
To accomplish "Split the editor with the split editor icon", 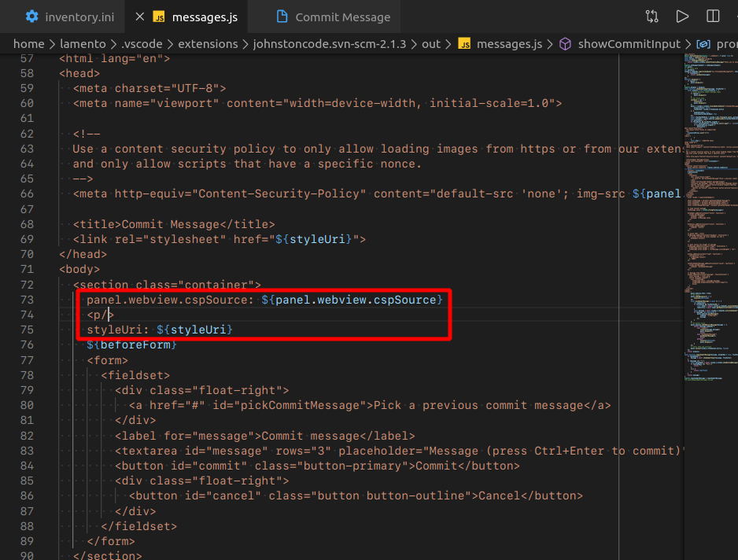I will pos(712,15).
